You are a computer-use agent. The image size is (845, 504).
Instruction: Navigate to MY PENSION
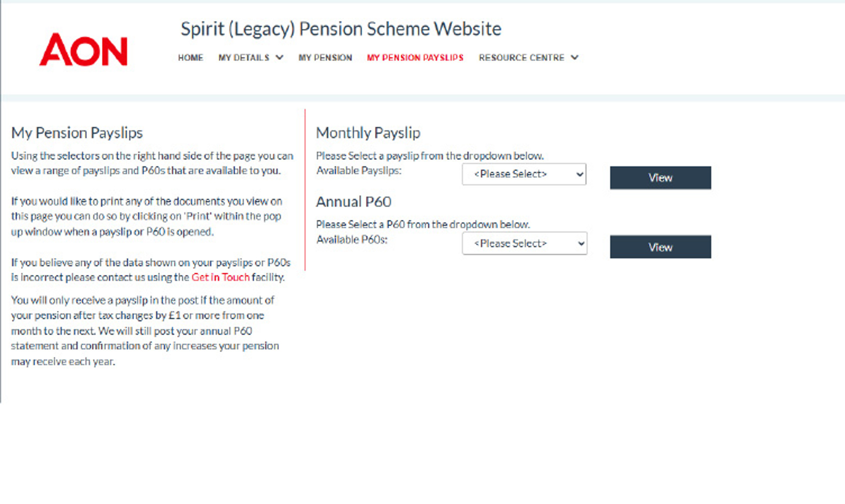(x=325, y=58)
